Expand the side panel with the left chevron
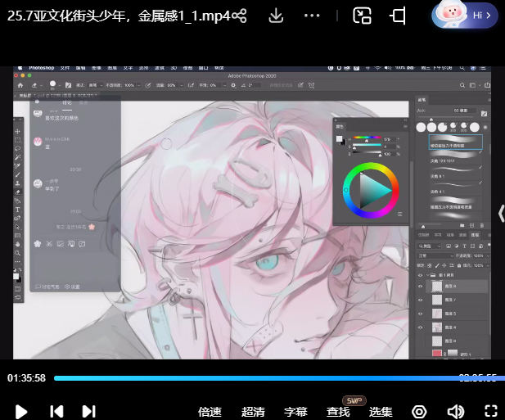 (501, 213)
